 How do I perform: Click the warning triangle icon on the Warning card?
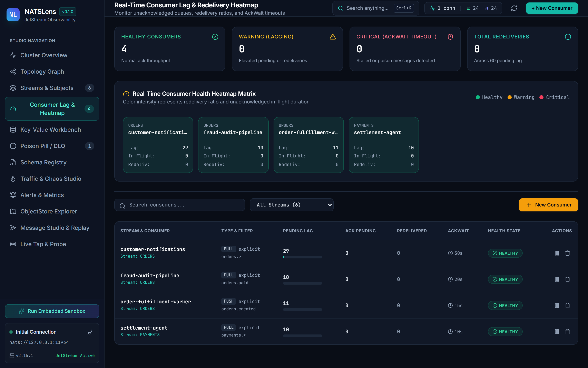coord(333,37)
